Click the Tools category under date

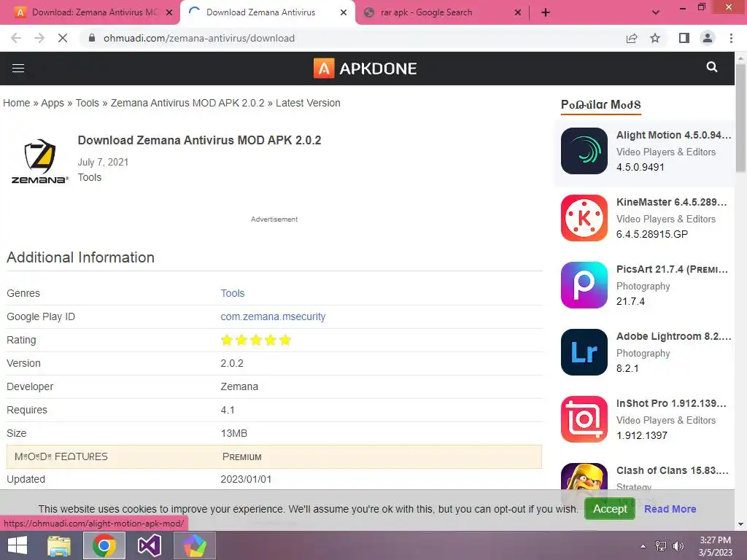coord(90,177)
